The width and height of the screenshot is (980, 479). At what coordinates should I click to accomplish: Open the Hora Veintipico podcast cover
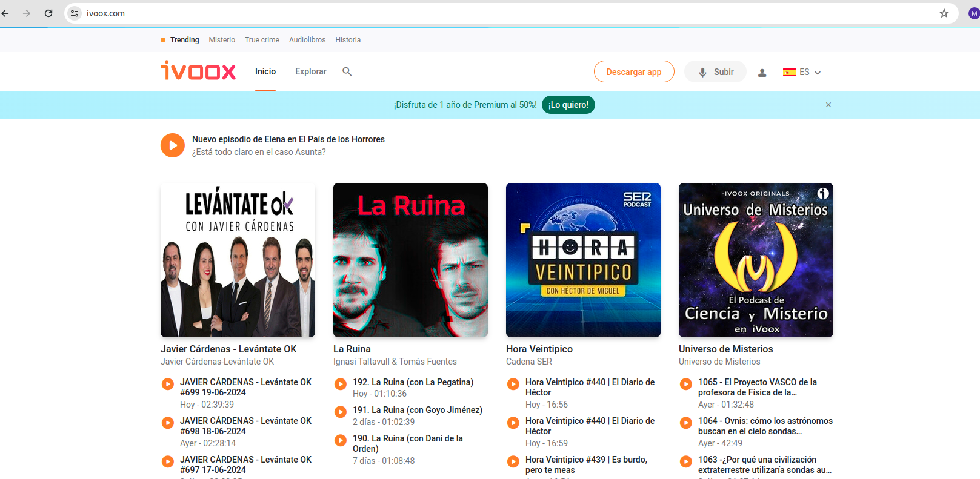coord(583,260)
